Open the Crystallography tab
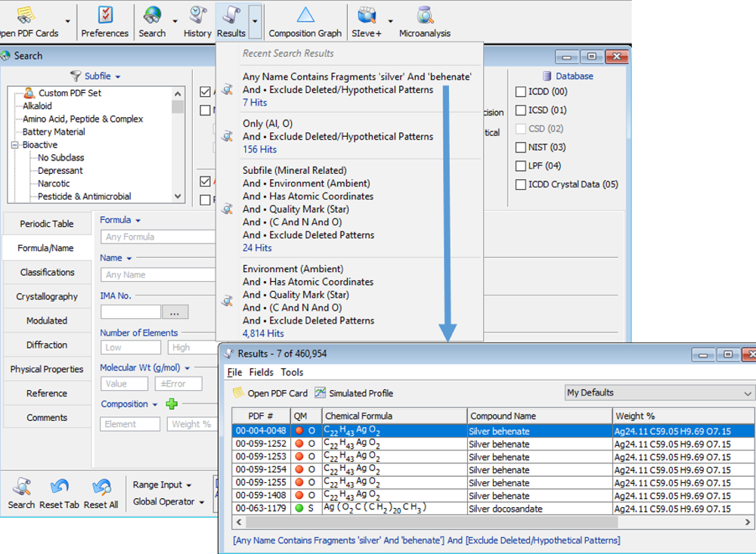The image size is (756, 554). point(47,296)
